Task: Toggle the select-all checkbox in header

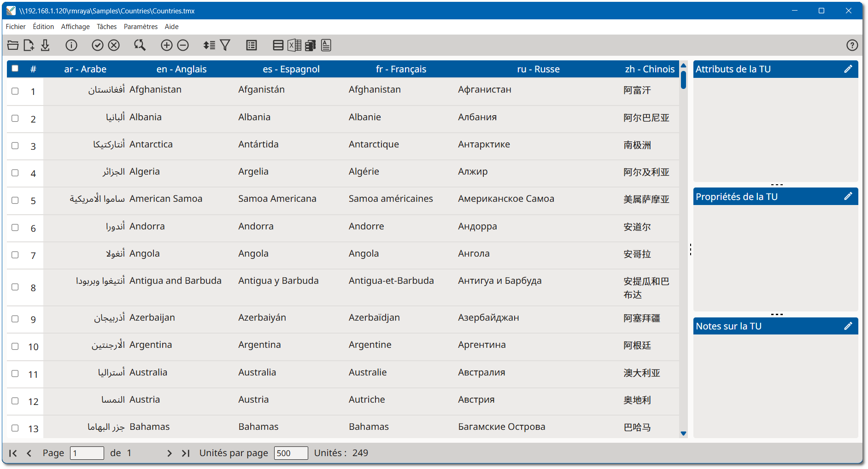Action: point(15,69)
